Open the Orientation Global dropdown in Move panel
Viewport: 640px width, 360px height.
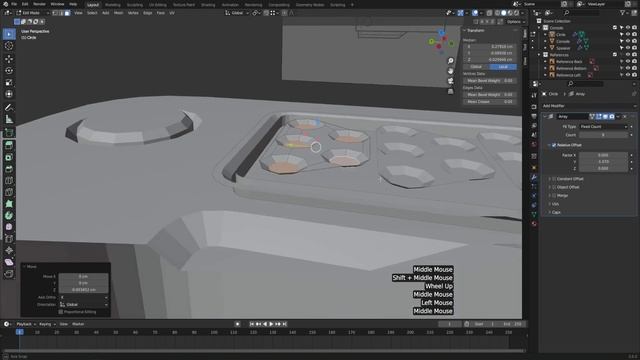point(83,305)
